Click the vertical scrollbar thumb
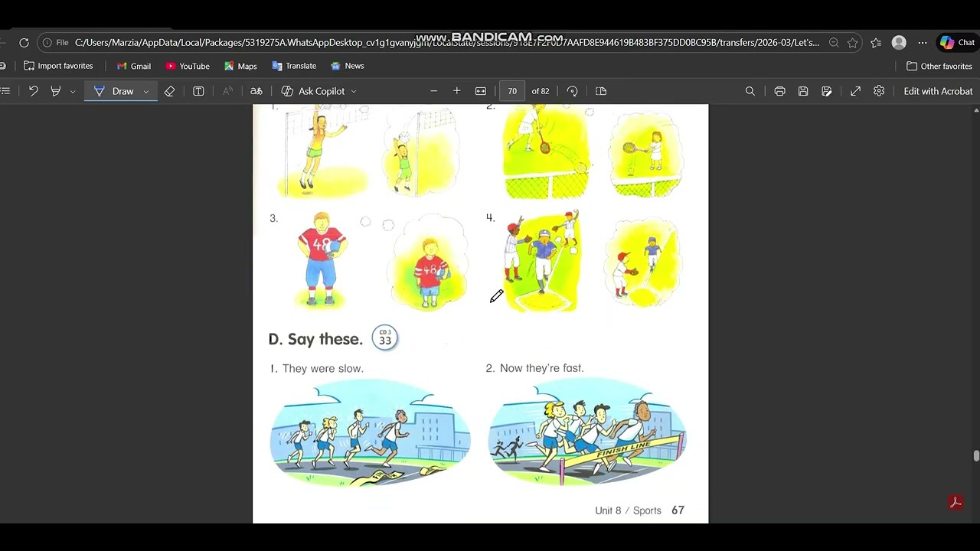The width and height of the screenshot is (980, 551). coord(976,456)
